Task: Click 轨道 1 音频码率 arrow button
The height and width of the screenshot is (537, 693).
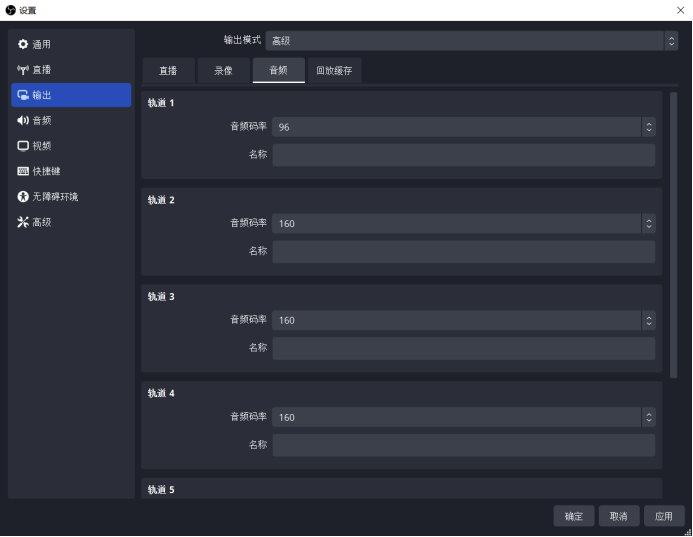Action: 649,127
